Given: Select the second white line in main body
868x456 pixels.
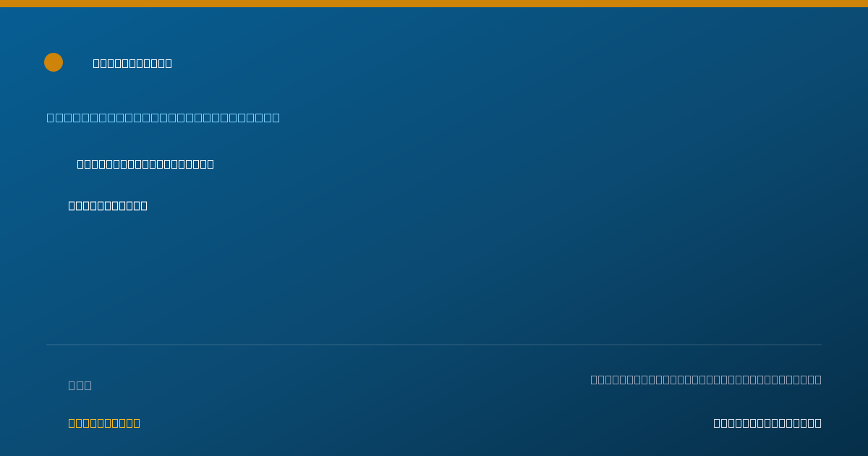Looking at the screenshot, I should click(108, 206).
